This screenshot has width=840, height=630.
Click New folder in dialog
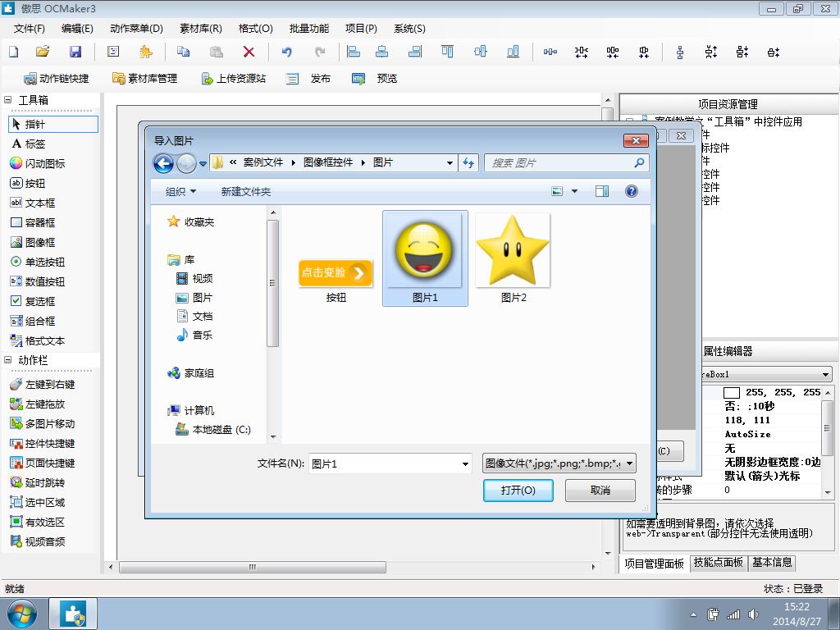pos(246,191)
